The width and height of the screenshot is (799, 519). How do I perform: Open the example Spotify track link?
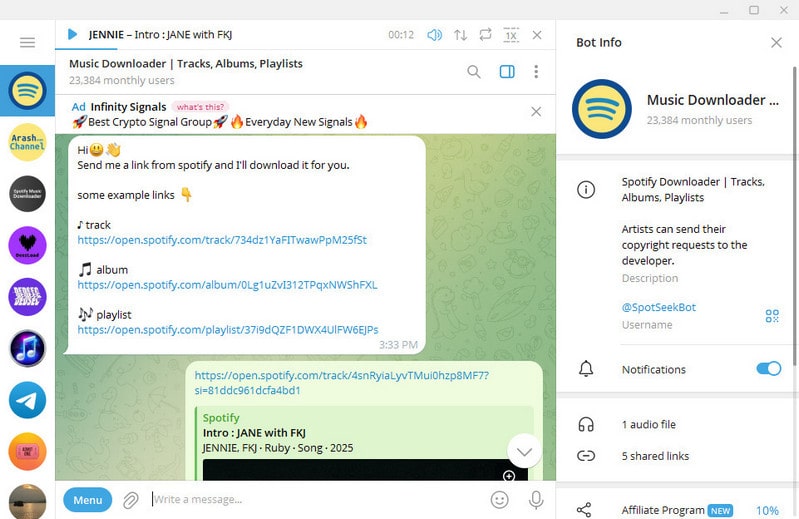(x=222, y=240)
